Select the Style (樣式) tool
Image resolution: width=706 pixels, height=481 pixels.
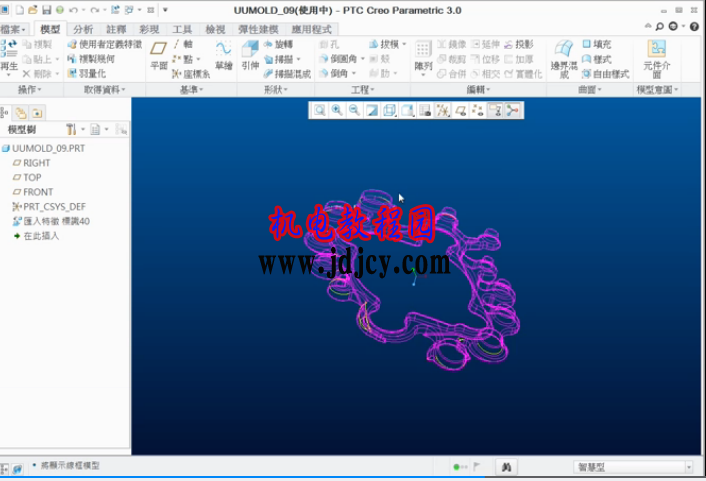pyautogui.click(x=597, y=59)
